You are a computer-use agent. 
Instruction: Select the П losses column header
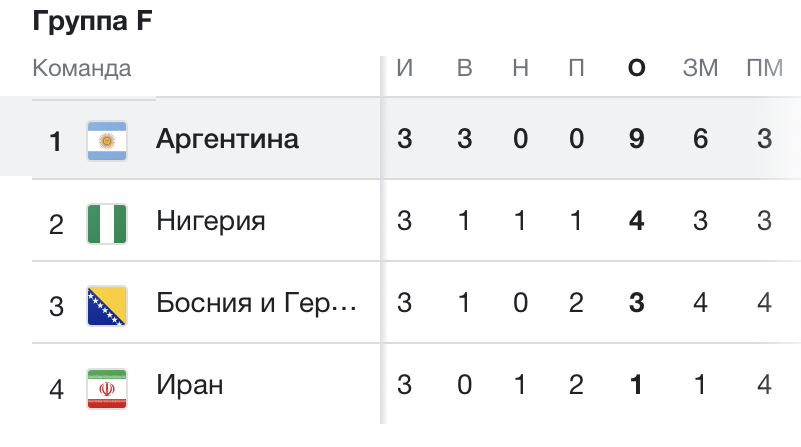click(x=576, y=67)
